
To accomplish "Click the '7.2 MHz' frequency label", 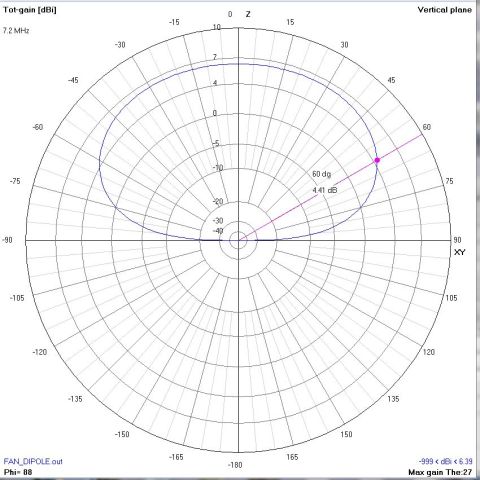I will (16, 31).
